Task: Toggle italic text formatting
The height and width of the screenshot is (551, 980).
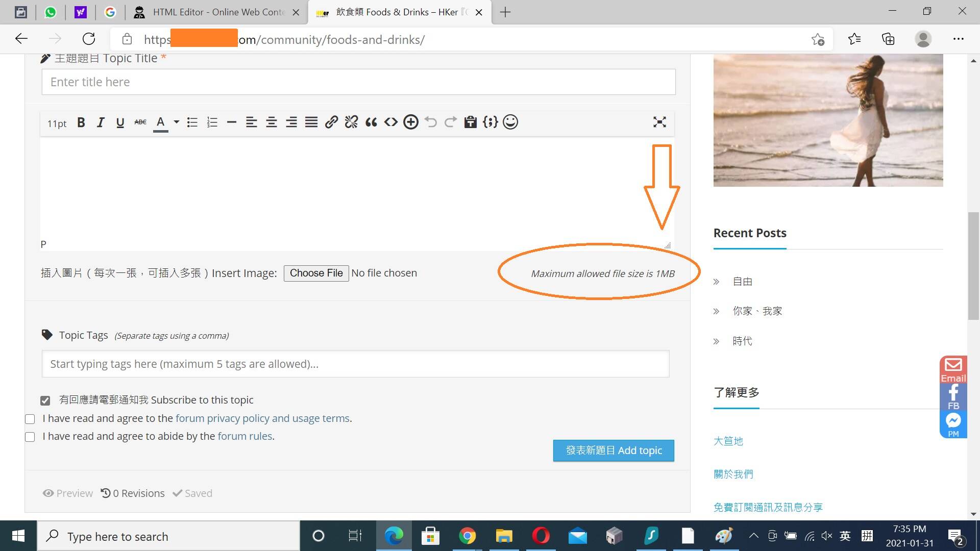Action: coord(100,122)
